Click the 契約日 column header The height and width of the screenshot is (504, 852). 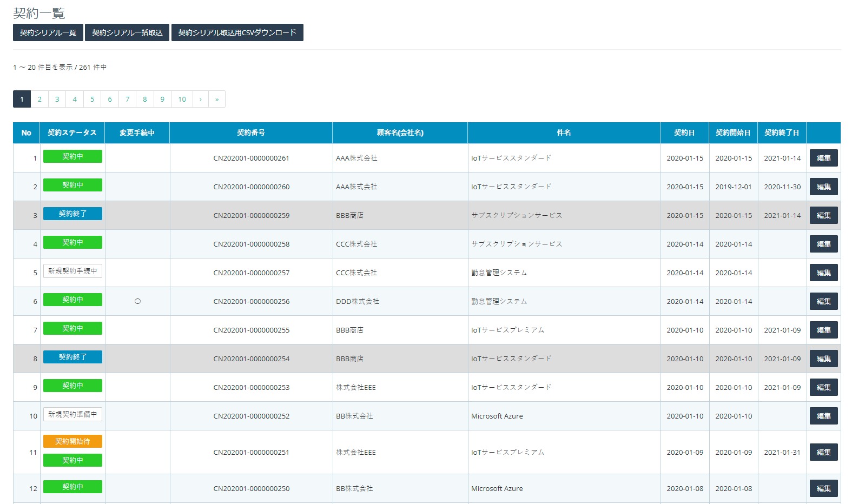pyautogui.click(x=684, y=132)
